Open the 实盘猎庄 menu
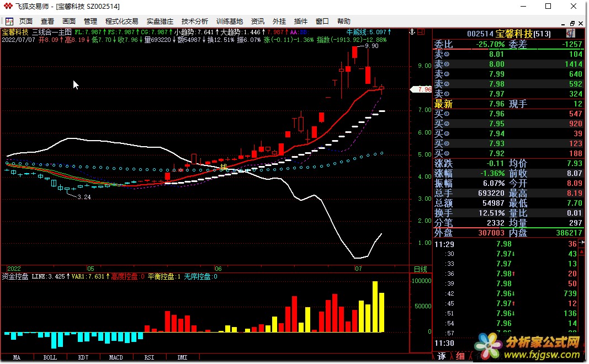This screenshot has width=589, height=364. pyautogui.click(x=160, y=22)
